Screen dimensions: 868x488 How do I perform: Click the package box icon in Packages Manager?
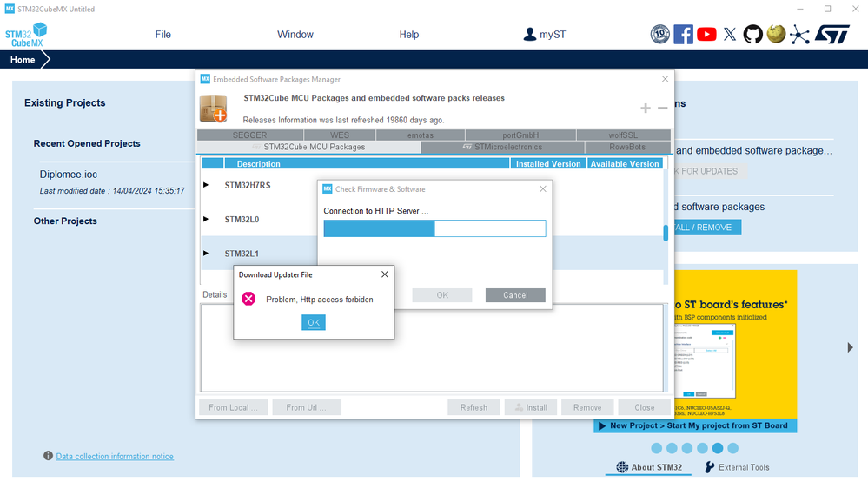214,109
